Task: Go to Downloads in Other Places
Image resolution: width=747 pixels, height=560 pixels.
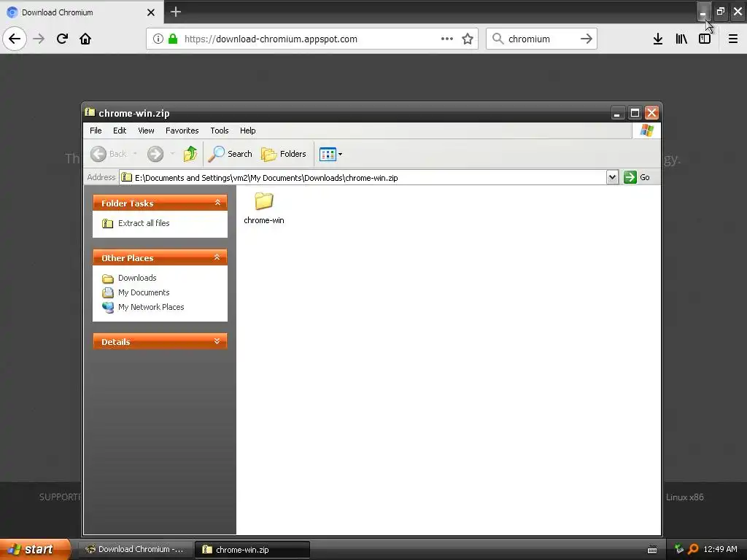Action: (x=136, y=278)
